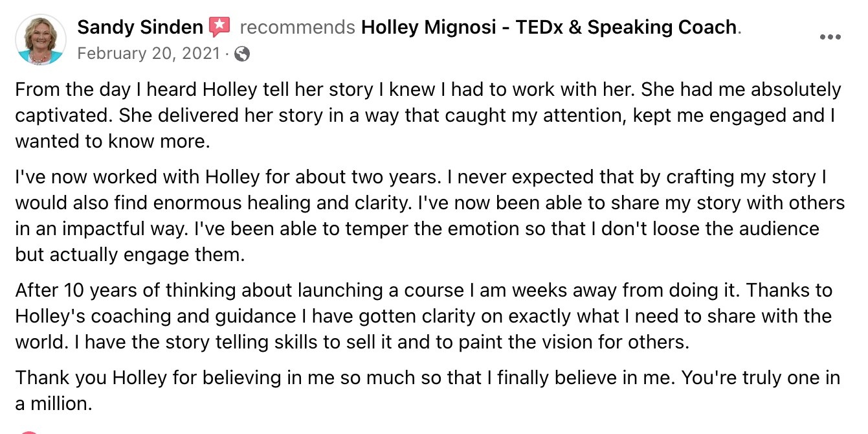Screen dimensions: 868x434
Task: Open Sandy Sinden's profile picture
Action: [41, 40]
